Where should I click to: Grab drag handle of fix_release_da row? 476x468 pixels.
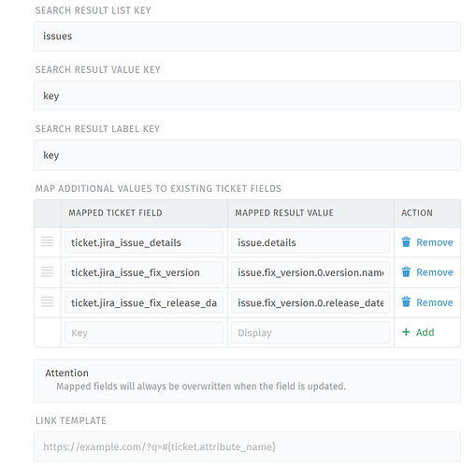[x=48, y=301]
